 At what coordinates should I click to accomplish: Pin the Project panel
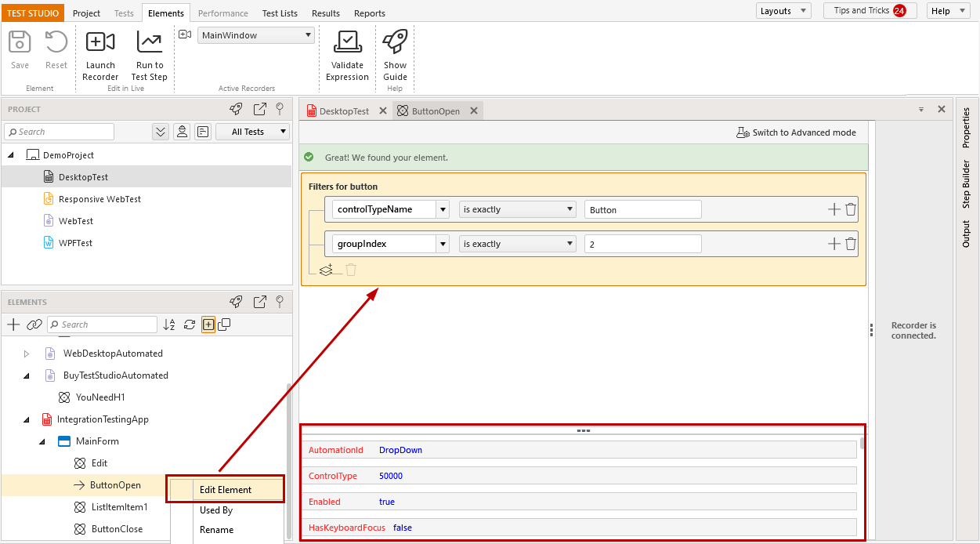(280, 109)
